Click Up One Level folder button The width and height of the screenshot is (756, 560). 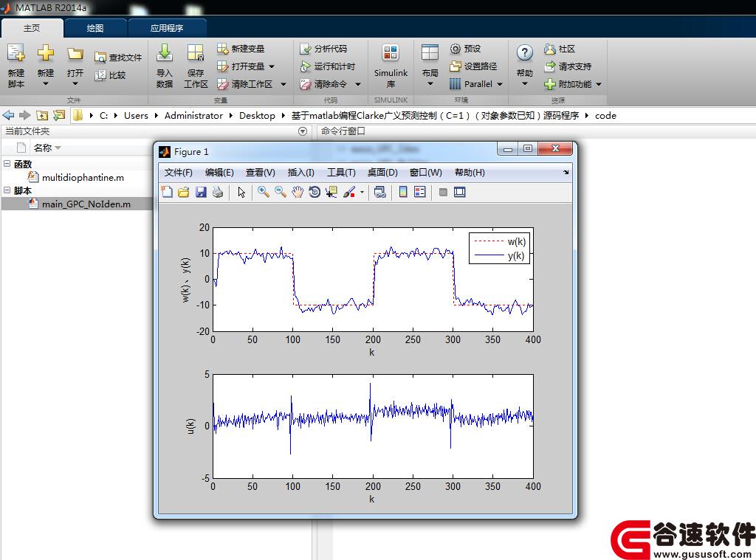pos(42,115)
